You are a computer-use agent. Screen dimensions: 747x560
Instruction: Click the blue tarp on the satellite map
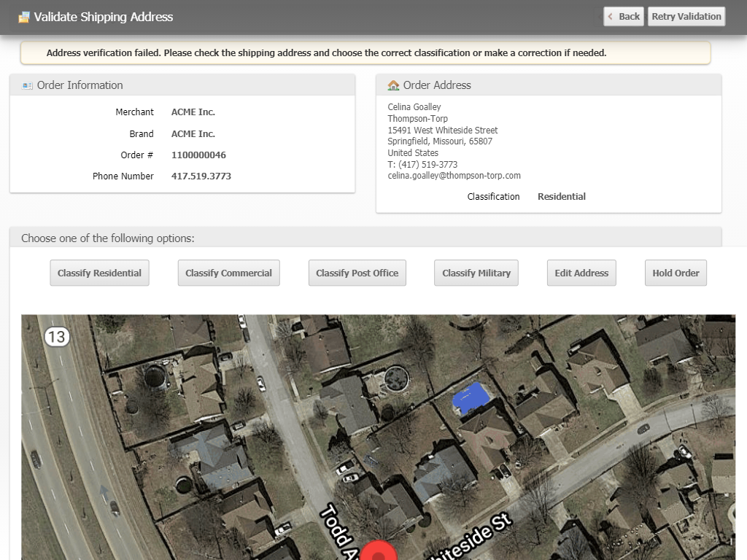(470, 396)
